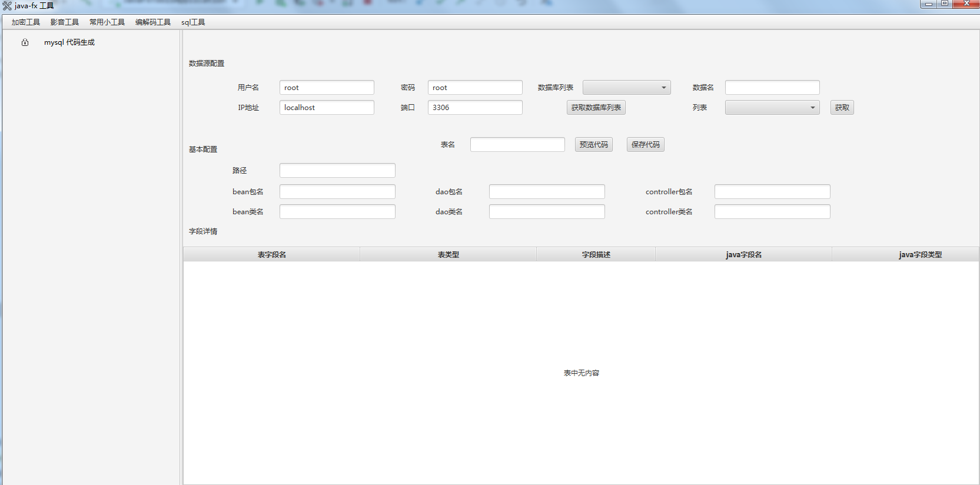Click the java-fx tools app icon in title bar
This screenshot has height=485, width=980.
click(x=7, y=6)
